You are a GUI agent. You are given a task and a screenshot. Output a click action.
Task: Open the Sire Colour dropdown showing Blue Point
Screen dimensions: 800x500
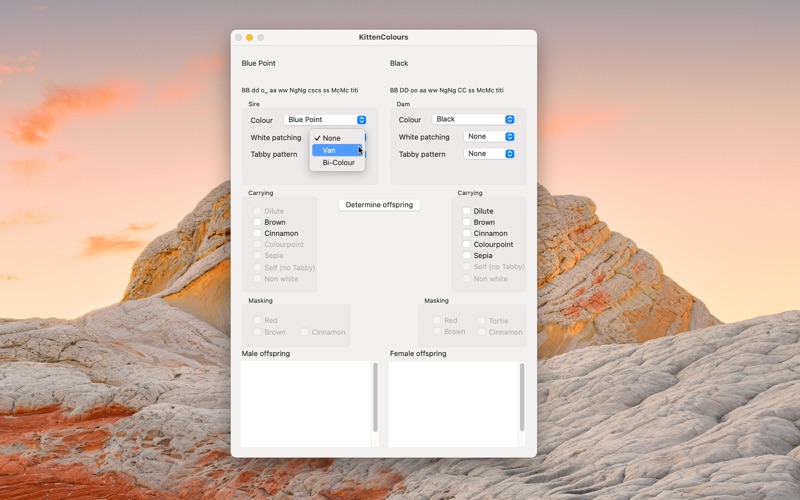(x=325, y=119)
